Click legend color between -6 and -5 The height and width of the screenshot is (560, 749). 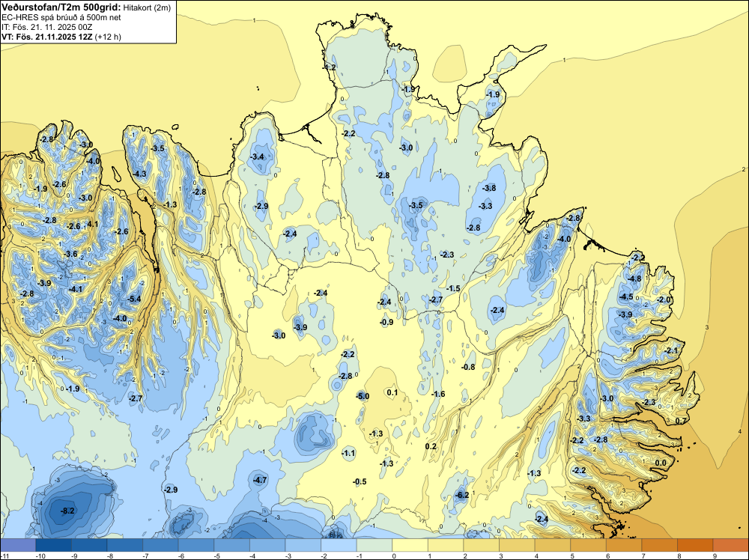click(196, 545)
